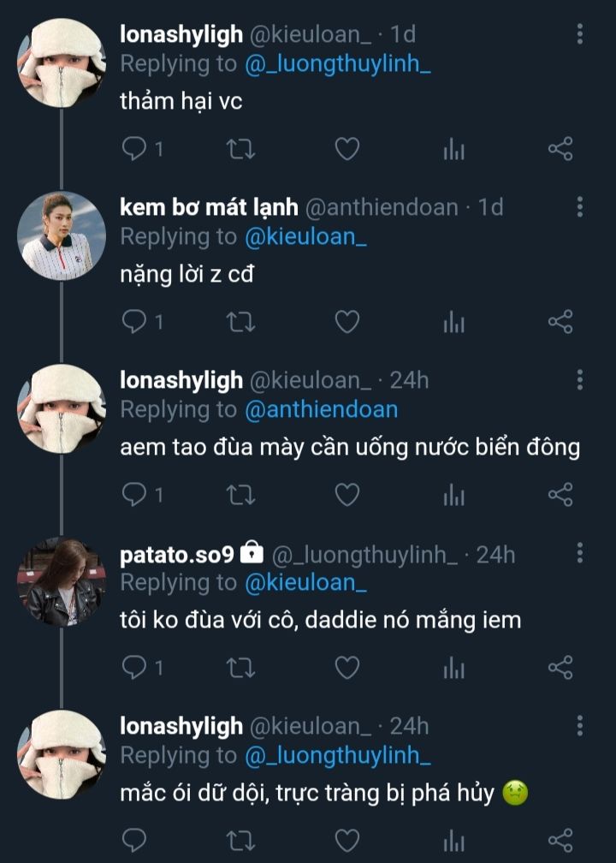Image resolution: width=616 pixels, height=863 pixels.
Task: Reply to the "thảm hại vc" tweet
Action: click(x=135, y=150)
